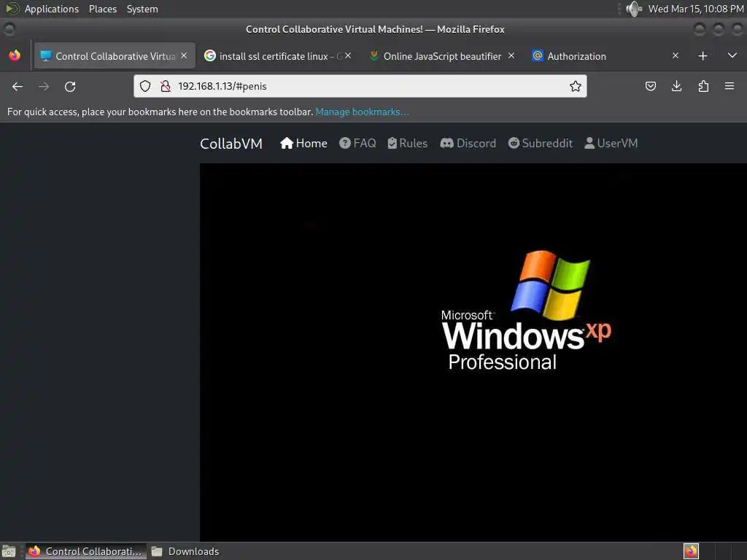747x560 pixels.
Task: Close the install ssl certificate linux tab
Action: (348, 55)
